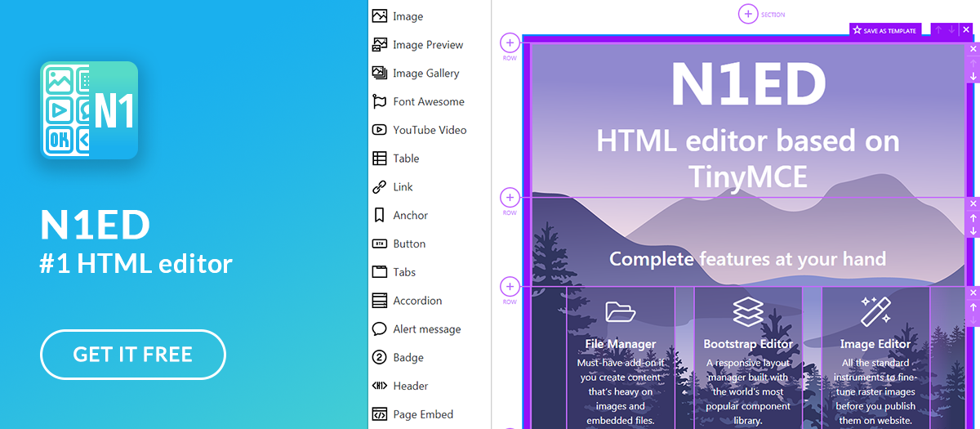Screen dimensions: 980x429
Task: Click the File Manager card title
Action: click(x=621, y=344)
